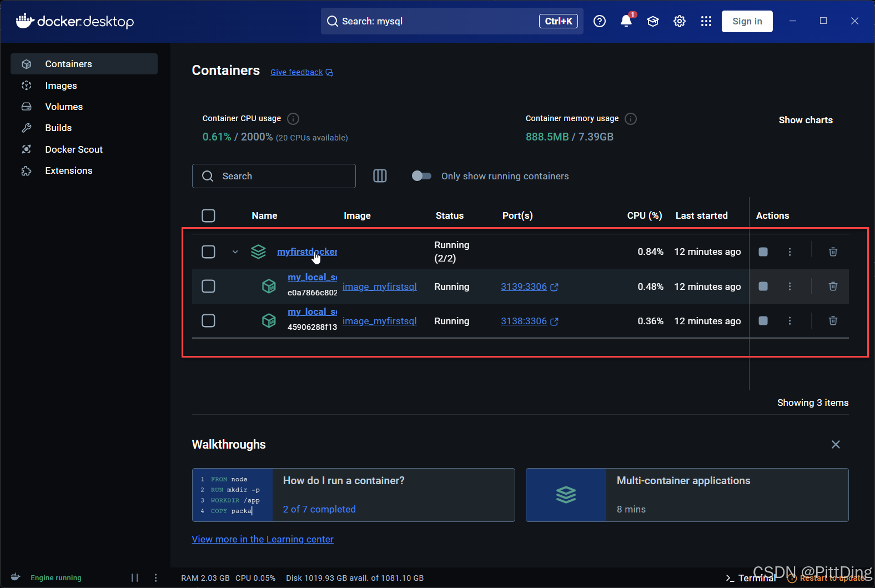The image size is (875, 588).
Task: Open notifications bell icon
Action: click(x=626, y=21)
